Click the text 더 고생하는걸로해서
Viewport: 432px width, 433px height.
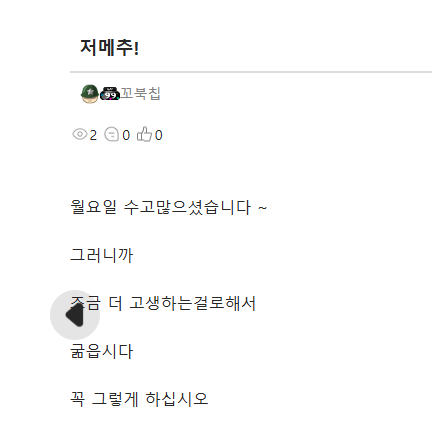(x=182, y=303)
